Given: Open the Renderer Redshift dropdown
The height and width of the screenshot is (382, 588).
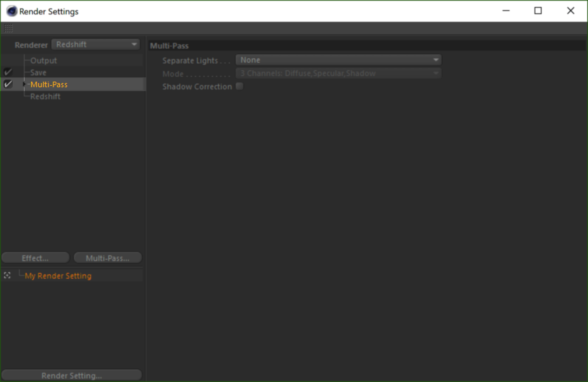Looking at the screenshot, I should coord(96,44).
